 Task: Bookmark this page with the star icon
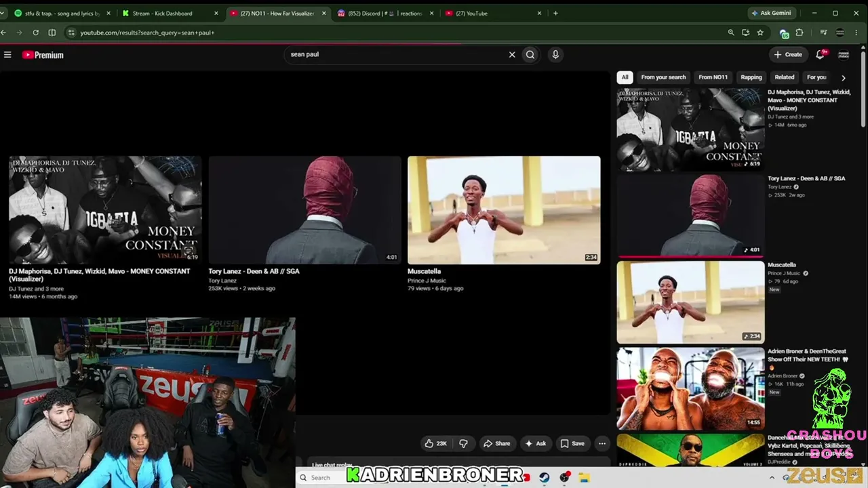point(760,33)
